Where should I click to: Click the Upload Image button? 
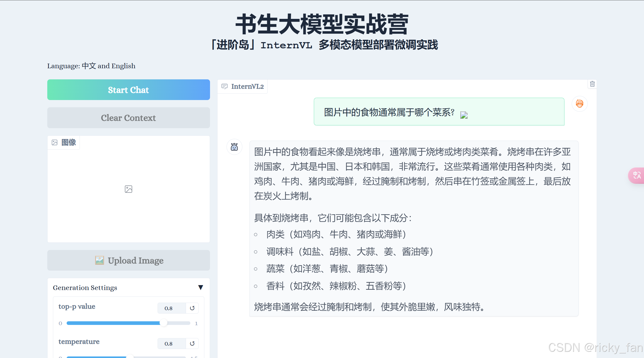(129, 260)
